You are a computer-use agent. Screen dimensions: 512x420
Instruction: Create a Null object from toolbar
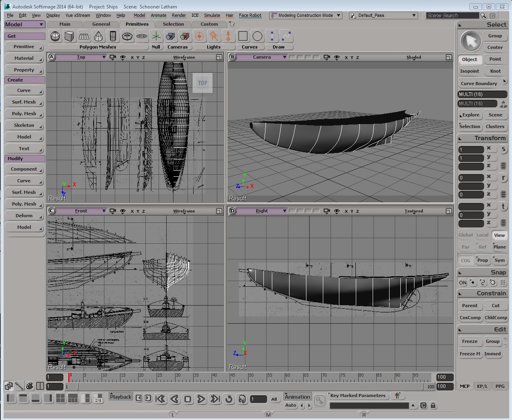coord(156,37)
